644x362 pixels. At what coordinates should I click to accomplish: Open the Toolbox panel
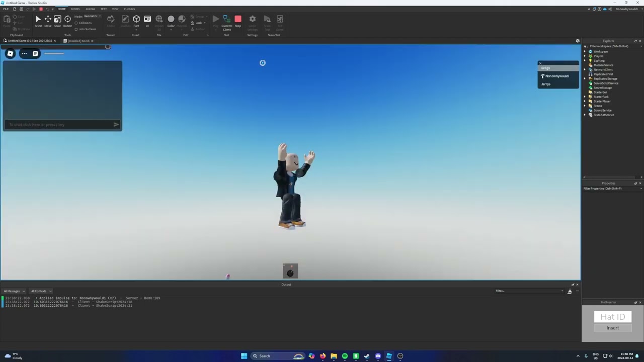(x=125, y=21)
